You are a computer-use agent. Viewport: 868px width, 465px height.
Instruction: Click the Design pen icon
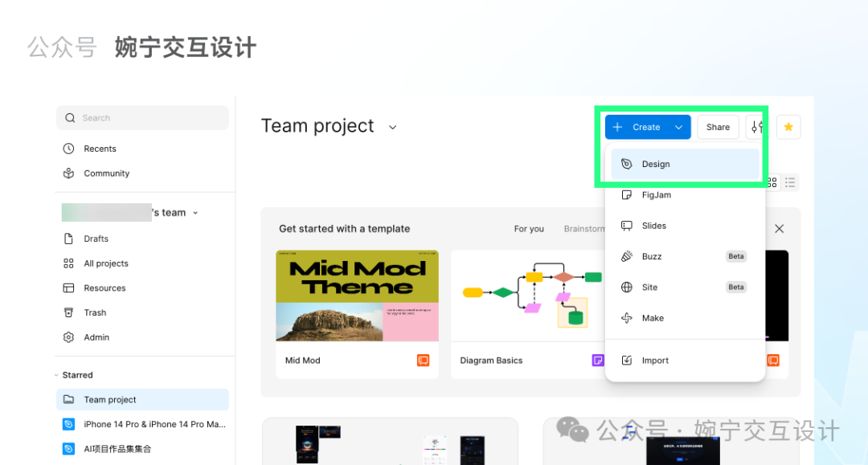click(x=627, y=164)
